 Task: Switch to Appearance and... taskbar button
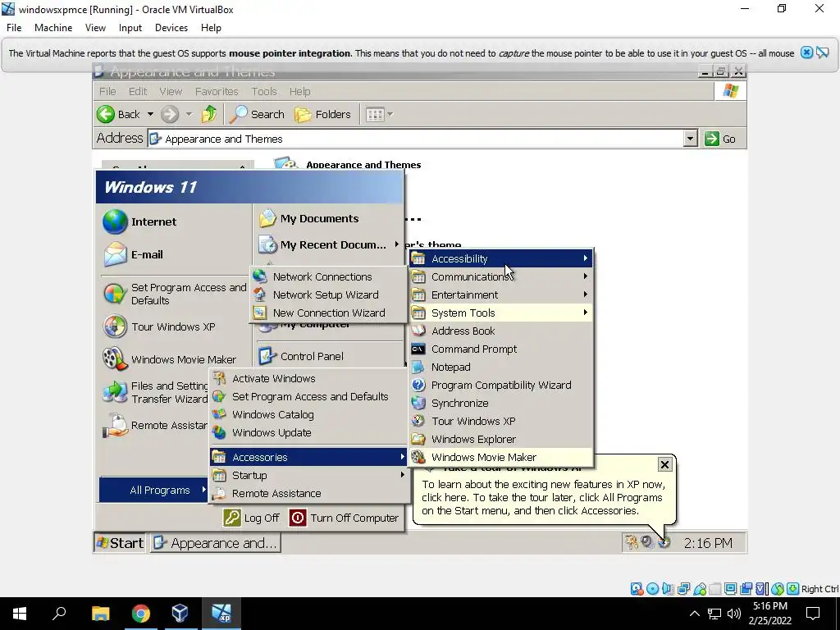tap(216, 543)
